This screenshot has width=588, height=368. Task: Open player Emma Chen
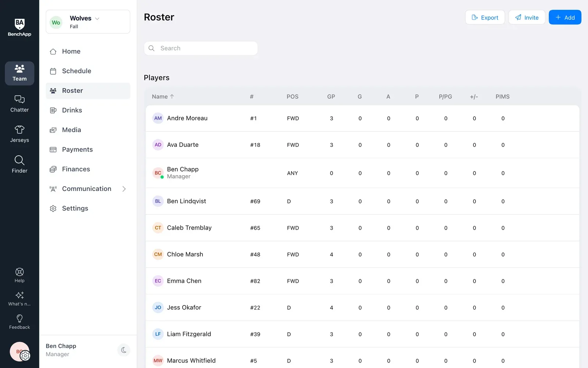184,281
